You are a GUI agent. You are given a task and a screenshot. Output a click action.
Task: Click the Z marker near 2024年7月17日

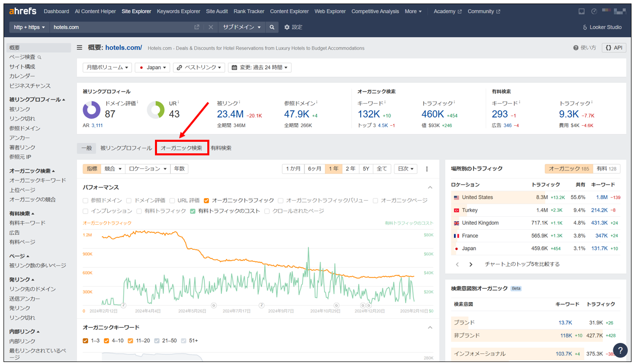coord(262,305)
